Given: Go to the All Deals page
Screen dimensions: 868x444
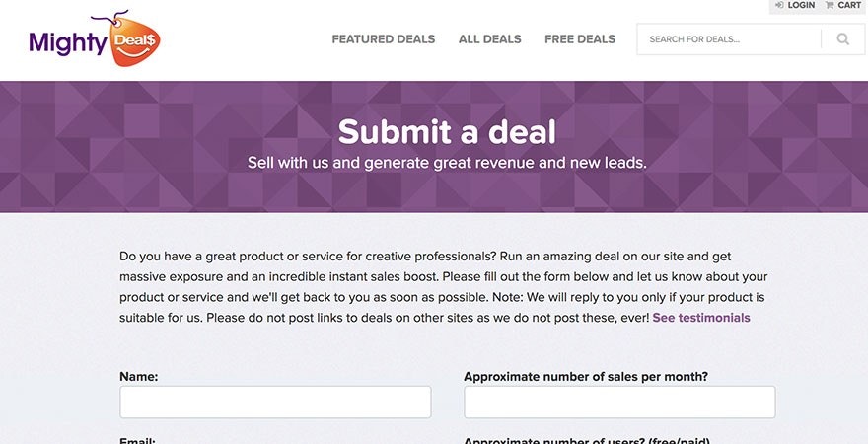Looking at the screenshot, I should click(489, 39).
